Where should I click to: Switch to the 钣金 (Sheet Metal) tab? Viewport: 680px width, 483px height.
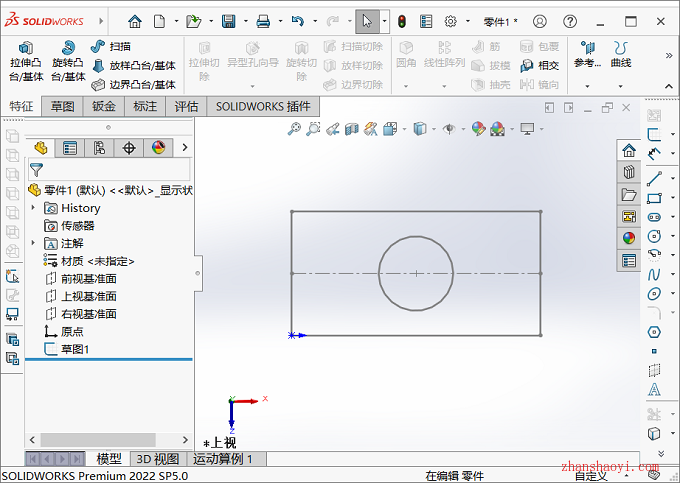coord(104,106)
